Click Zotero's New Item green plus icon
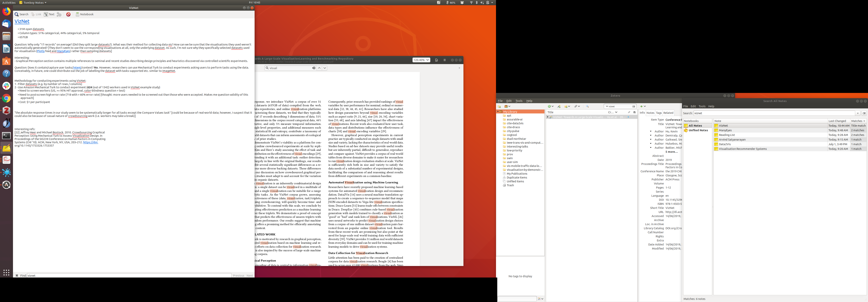 tap(549, 106)
